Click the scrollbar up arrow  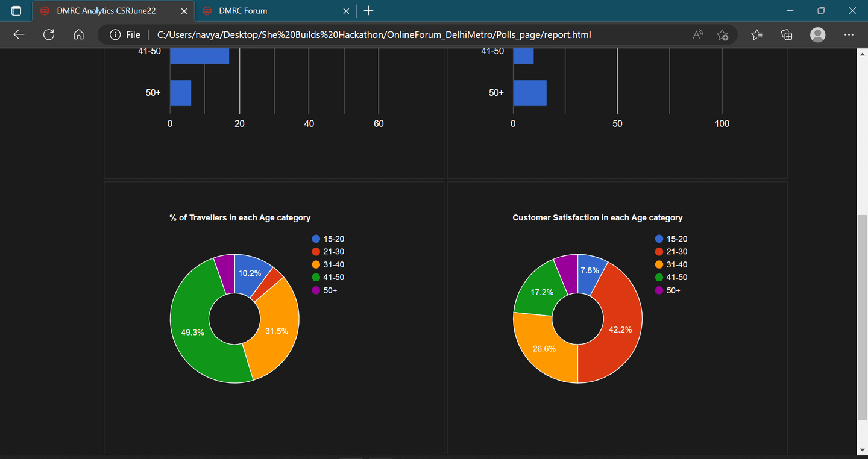862,53
